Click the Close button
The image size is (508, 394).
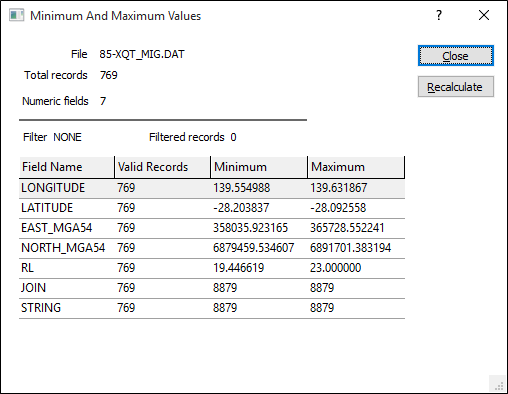[456, 56]
